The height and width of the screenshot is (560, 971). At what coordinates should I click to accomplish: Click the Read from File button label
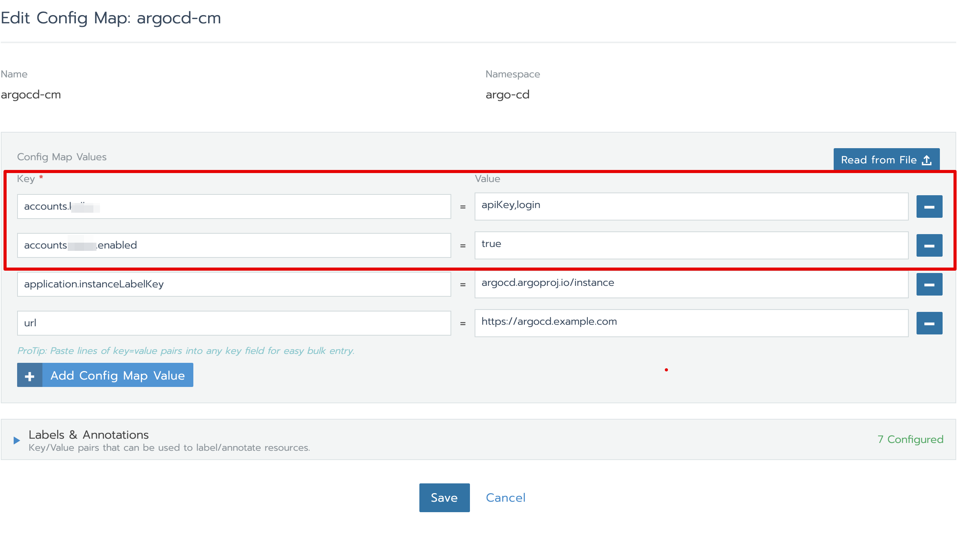tap(879, 160)
